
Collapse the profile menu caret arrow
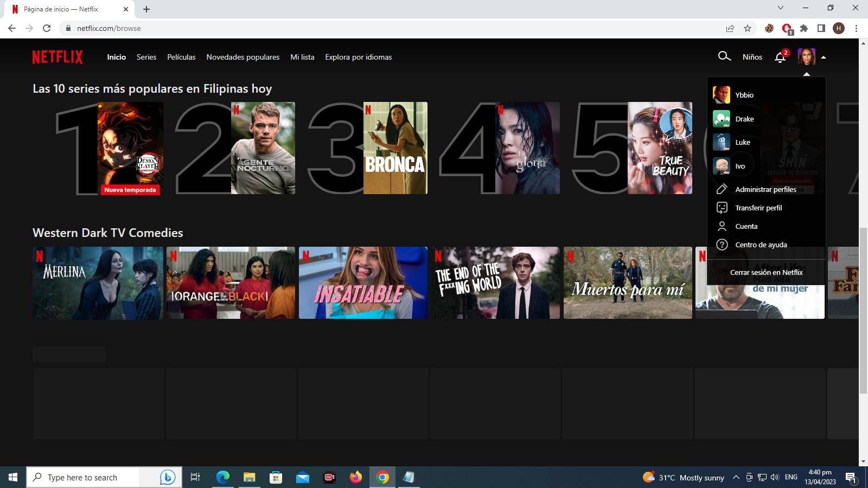click(x=824, y=57)
